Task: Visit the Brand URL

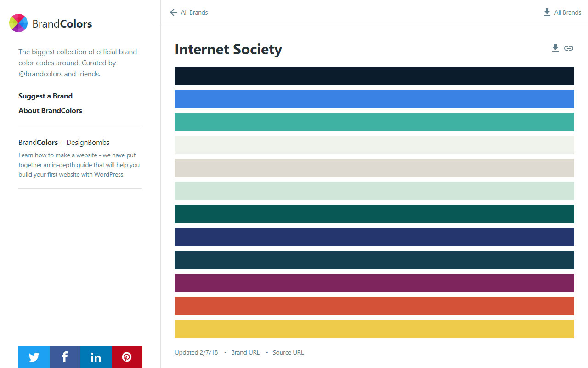Action: 245,352
